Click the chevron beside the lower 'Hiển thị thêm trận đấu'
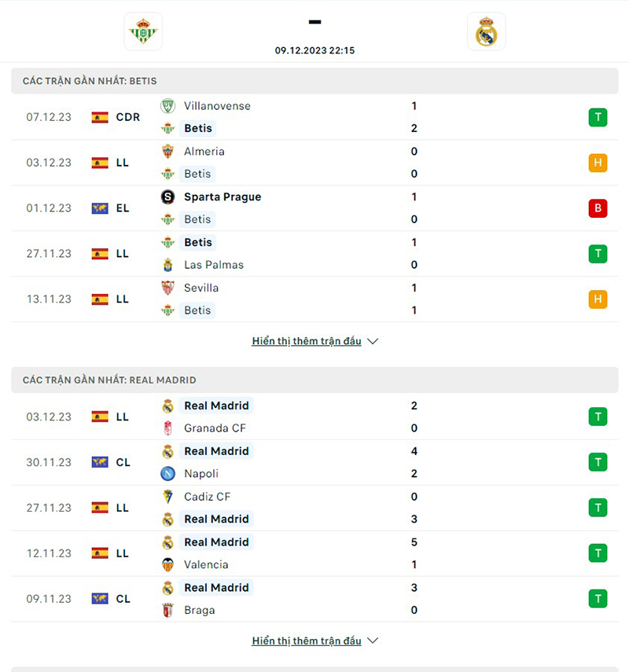The width and height of the screenshot is (629, 672). (x=373, y=641)
